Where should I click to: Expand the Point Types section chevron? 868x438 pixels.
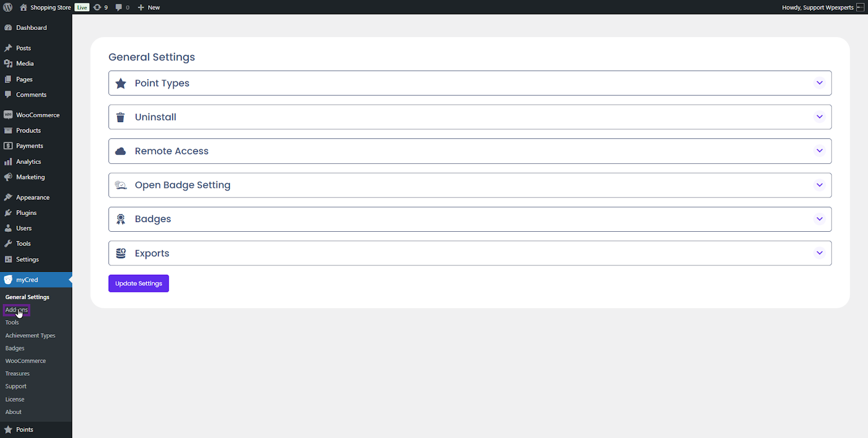[819, 83]
